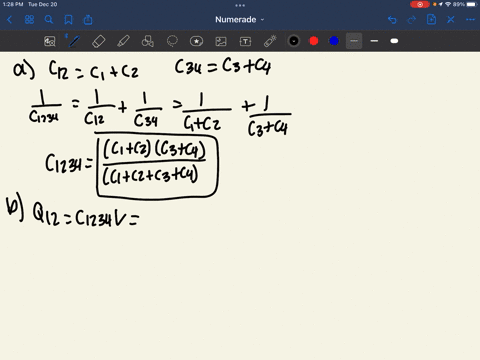Viewport: 480px width, 360px height.
Task: Select the Text box tool
Action: [x=245, y=41]
